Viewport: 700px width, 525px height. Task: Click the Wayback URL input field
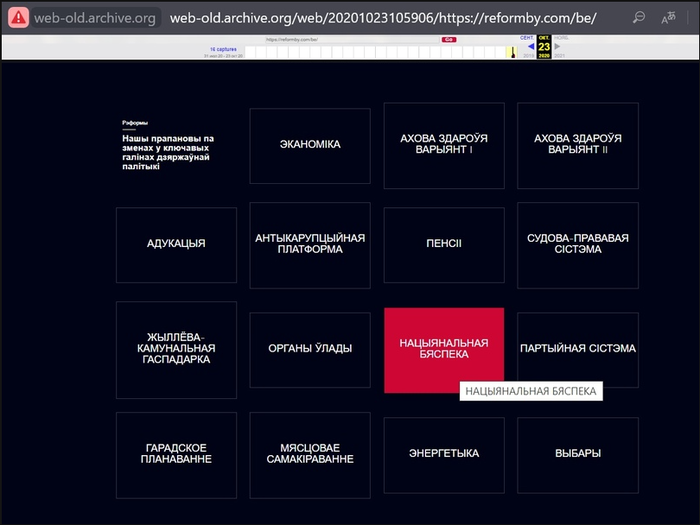click(350, 39)
